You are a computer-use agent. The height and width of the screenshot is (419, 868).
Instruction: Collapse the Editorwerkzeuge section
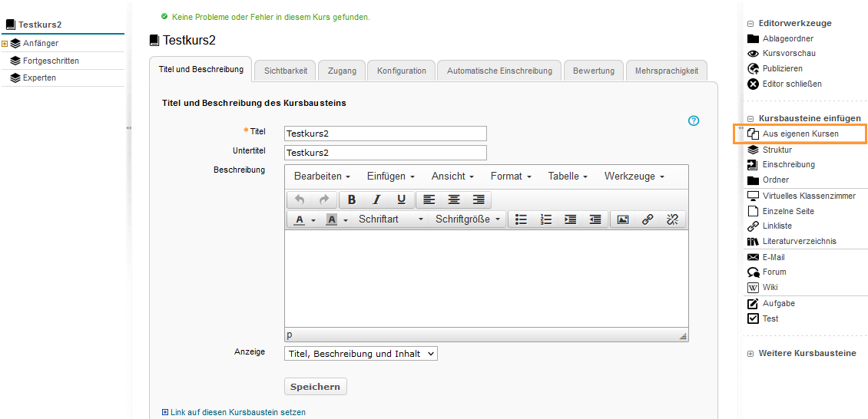[750, 24]
